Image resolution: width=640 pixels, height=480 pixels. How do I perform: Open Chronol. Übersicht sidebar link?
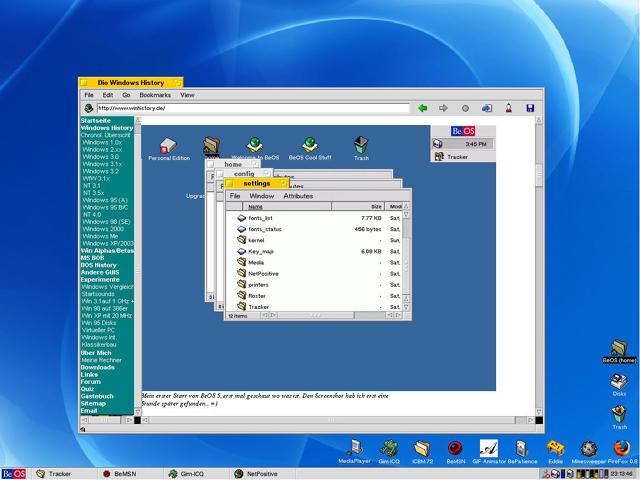105,135
